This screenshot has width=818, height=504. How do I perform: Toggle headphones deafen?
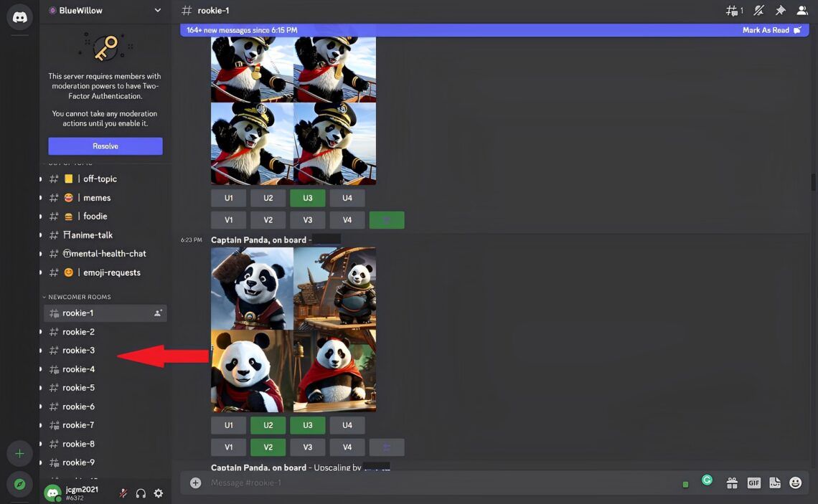tap(141, 493)
